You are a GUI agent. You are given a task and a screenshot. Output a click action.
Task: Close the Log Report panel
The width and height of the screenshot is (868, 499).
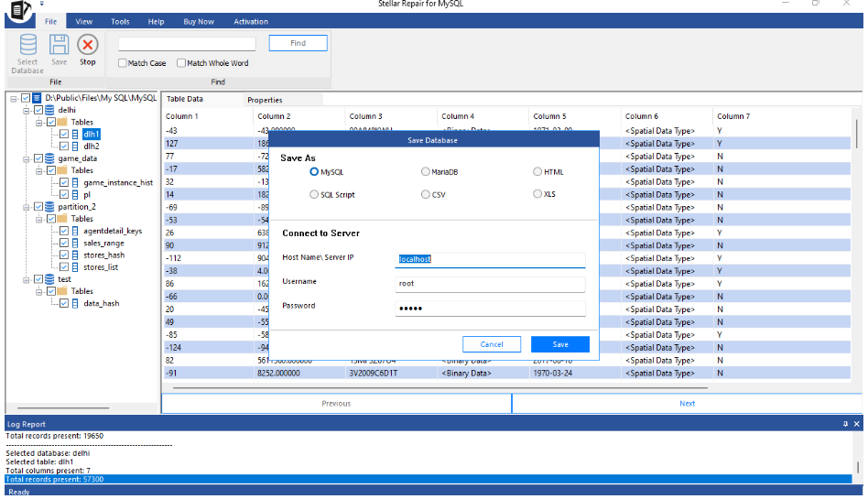click(857, 424)
